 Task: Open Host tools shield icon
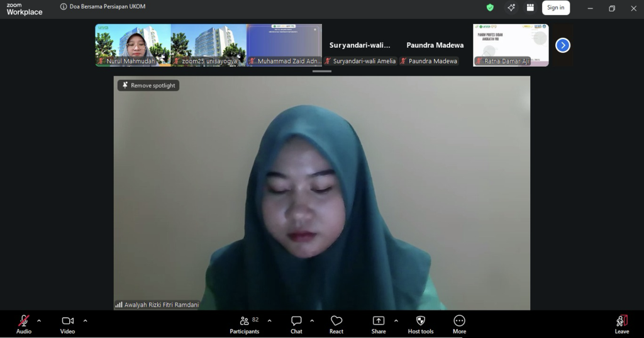click(421, 321)
